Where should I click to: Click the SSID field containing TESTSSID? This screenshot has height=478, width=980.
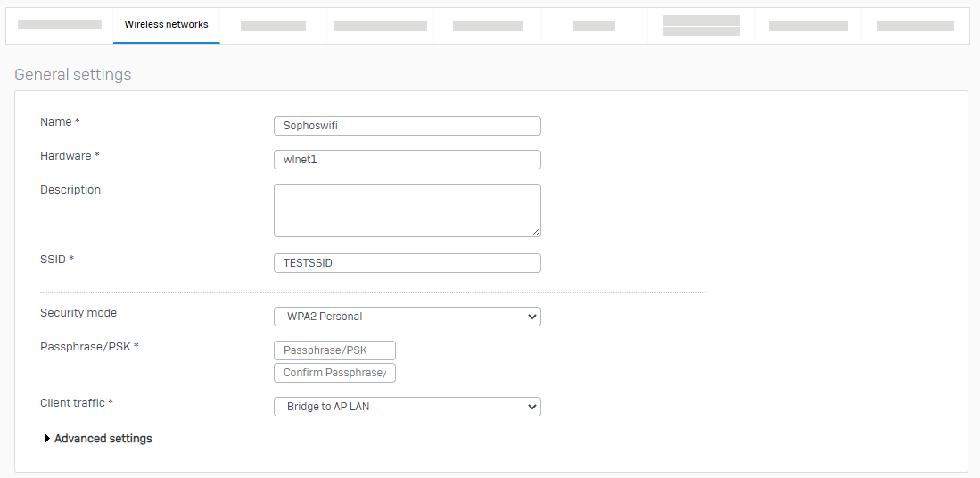(x=407, y=263)
